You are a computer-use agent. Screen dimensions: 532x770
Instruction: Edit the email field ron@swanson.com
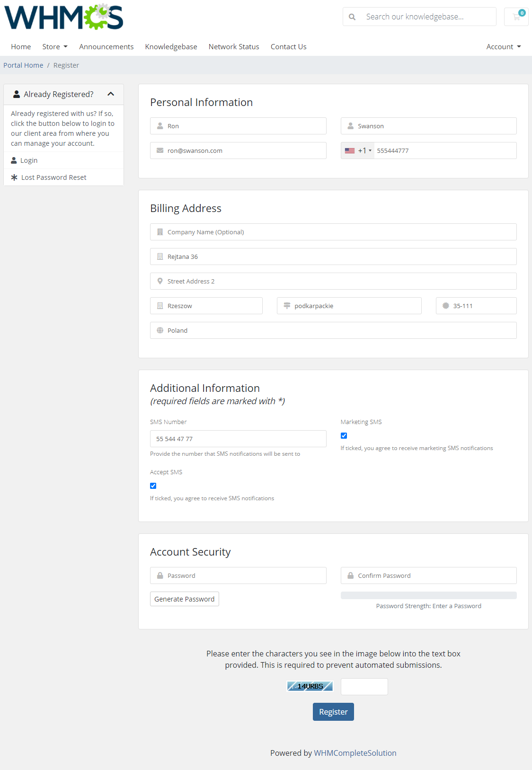(x=238, y=150)
